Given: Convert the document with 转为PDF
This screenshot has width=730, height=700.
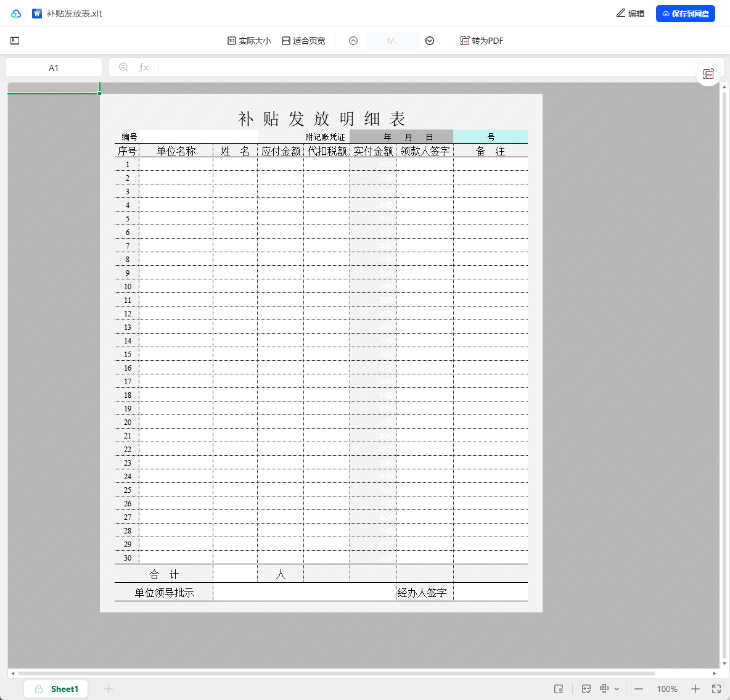Looking at the screenshot, I should 482,41.
